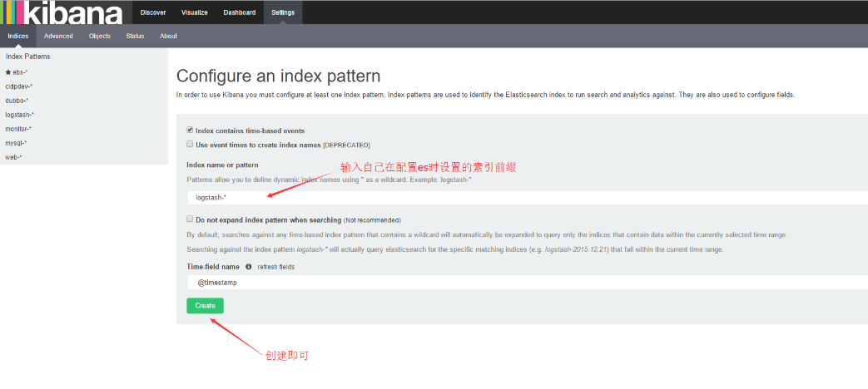Enable Use event times to create index names
Image resolution: width=868 pixels, height=389 pixels.
tap(190, 145)
